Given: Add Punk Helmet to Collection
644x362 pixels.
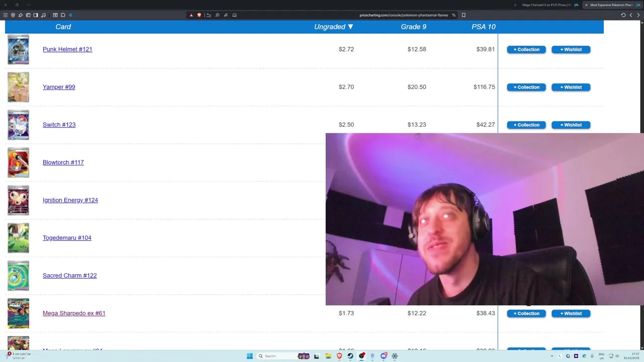Looking at the screenshot, I should (526, 49).
